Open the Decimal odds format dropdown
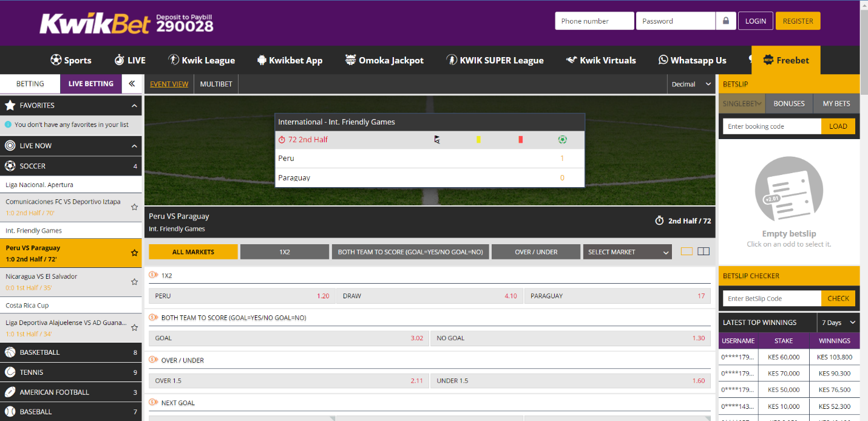The width and height of the screenshot is (868, 421). tap(691, 84)
